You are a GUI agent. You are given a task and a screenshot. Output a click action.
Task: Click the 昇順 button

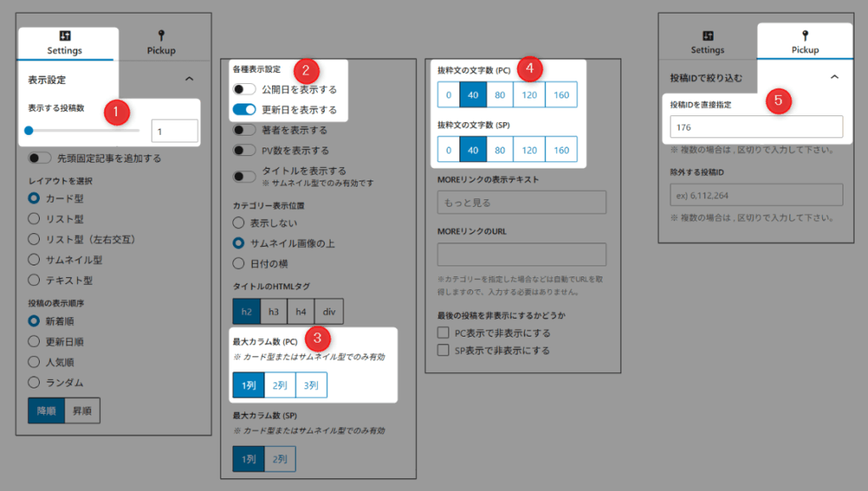82,410
